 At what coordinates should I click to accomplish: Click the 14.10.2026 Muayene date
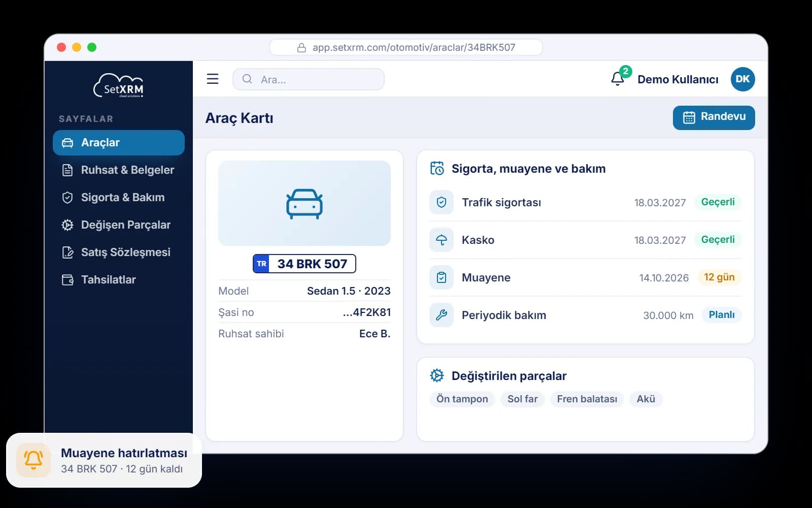(x=664, y=278)
